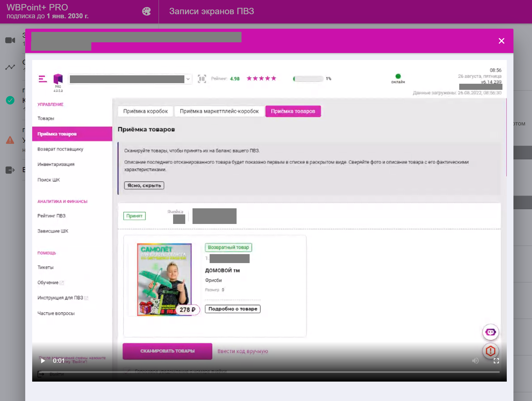Toggle the hamburger menu icon in recorded app
This screenshot has width=532, height=401.
[43, 79]
